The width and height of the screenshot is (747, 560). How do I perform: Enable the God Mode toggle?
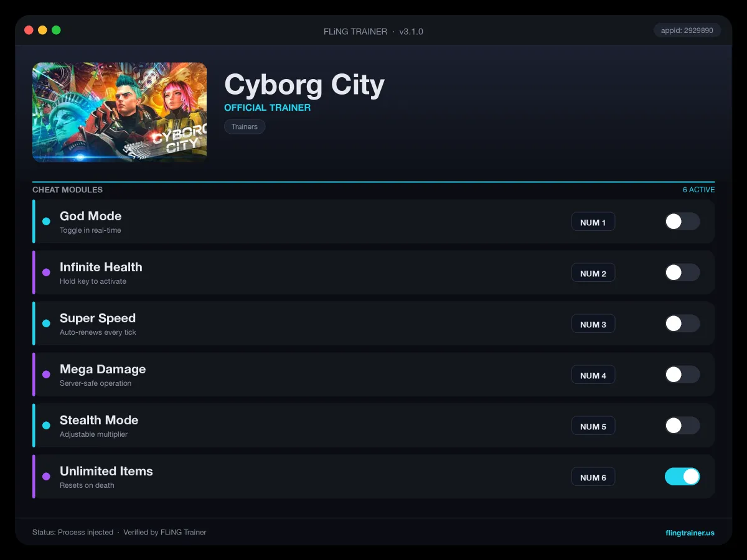point(682,222)
